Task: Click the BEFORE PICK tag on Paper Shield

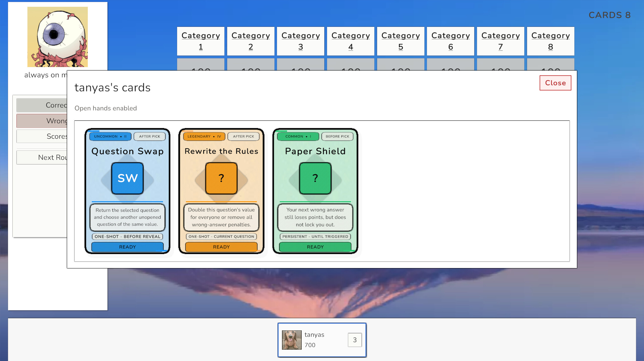Action: click(337, 136)
